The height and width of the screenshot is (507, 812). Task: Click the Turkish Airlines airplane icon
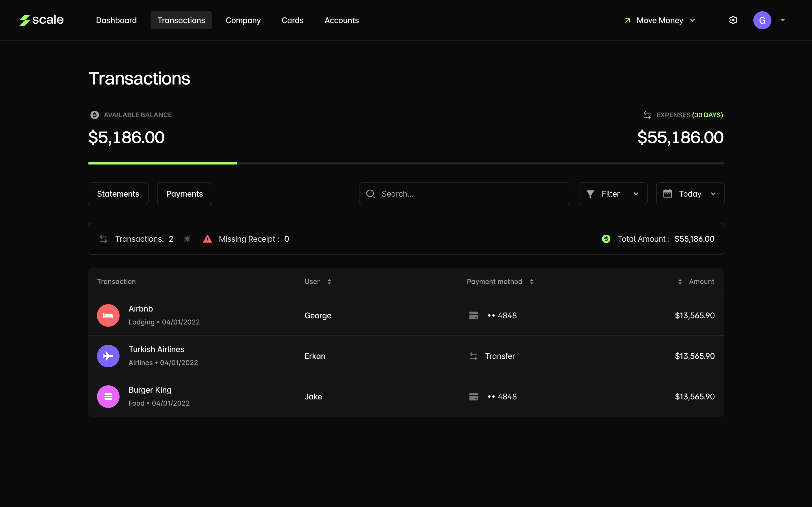pyautogui.click(x=108, y=356)
